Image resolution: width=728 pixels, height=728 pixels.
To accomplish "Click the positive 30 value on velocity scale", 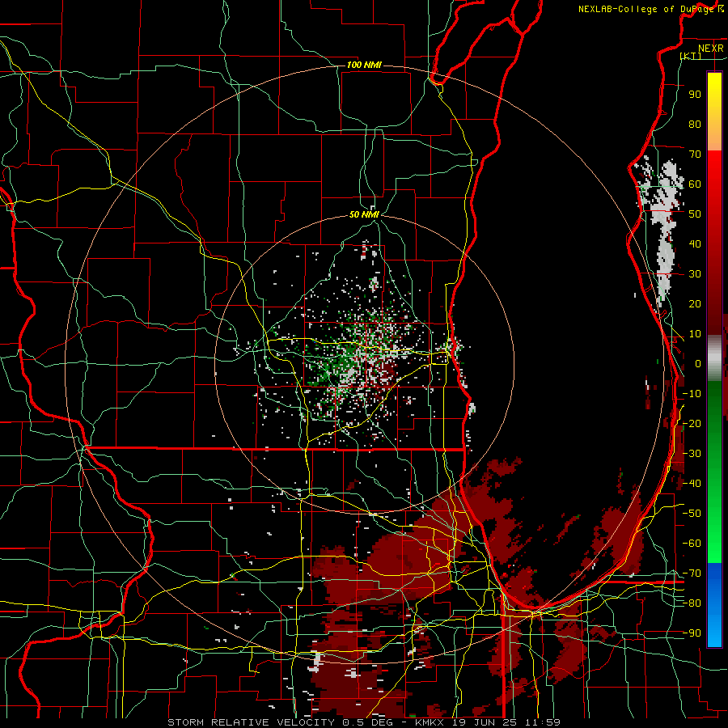I will point(695,274).
